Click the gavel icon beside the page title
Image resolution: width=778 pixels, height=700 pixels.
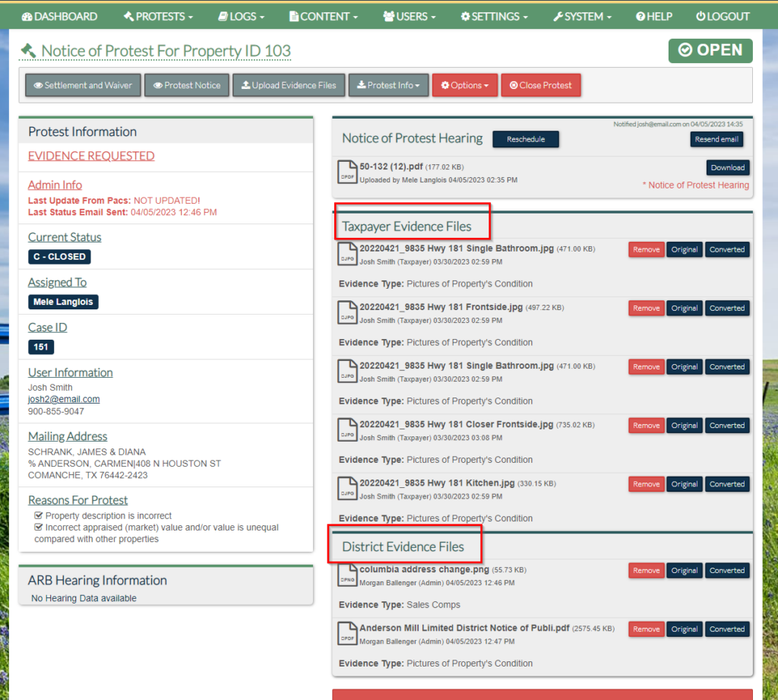(x=28, y=51)
